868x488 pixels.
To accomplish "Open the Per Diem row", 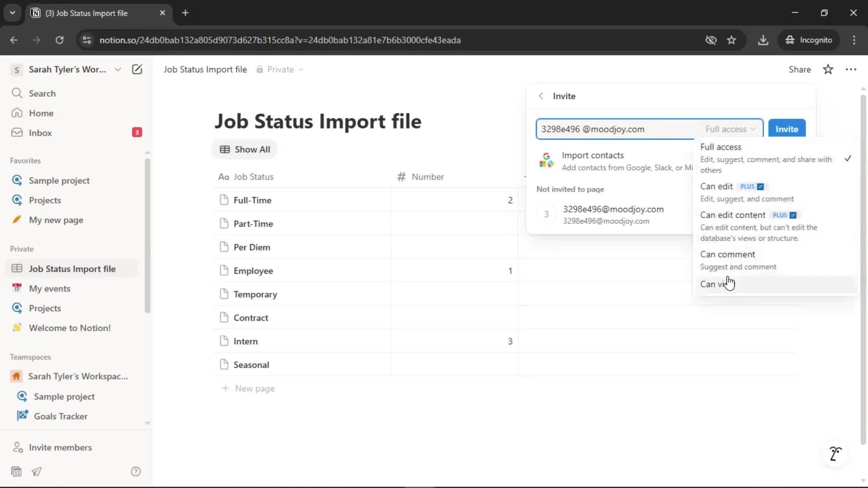I will pyautogui.click(x=252, y=247).
